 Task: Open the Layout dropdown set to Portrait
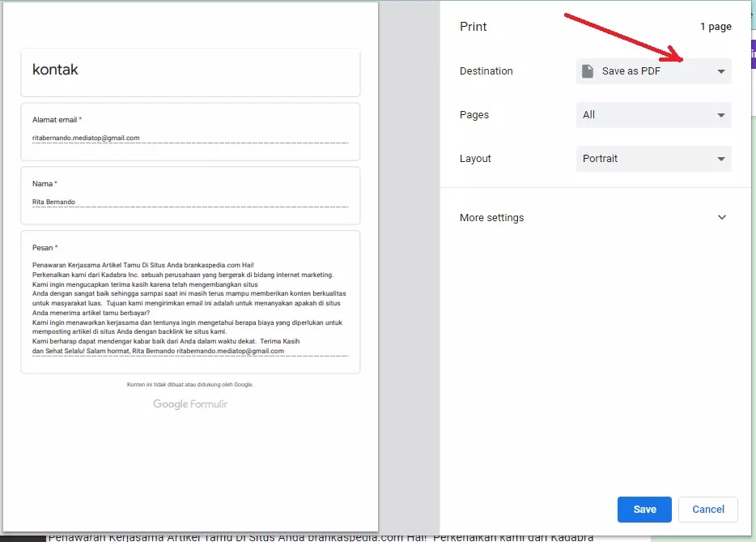click(x=653, y=158)
